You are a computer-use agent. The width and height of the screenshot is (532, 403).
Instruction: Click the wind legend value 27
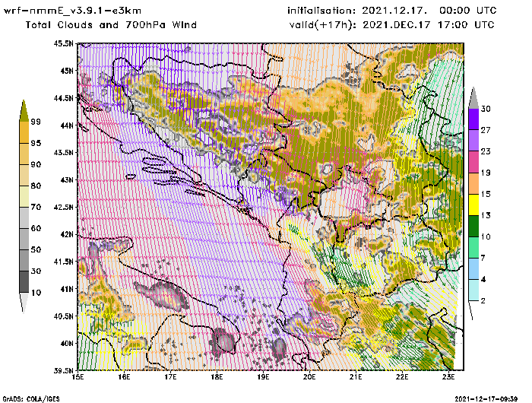[486, 130]
